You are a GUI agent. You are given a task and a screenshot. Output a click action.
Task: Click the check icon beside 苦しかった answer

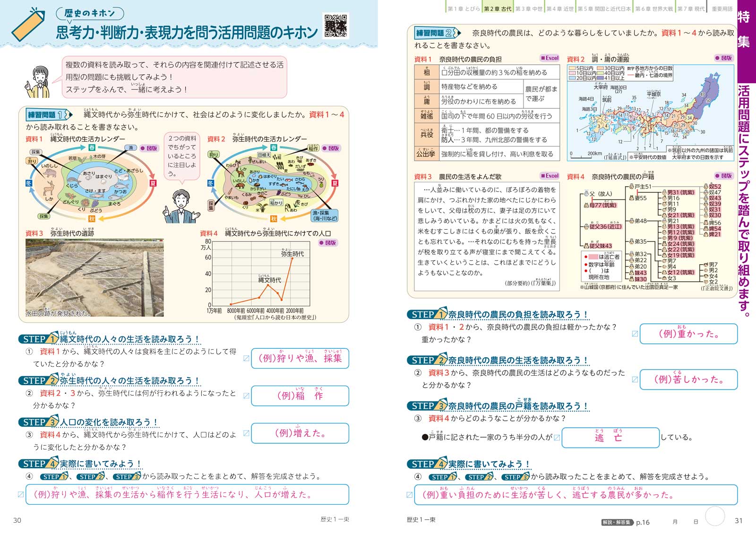click(x=635, y=379)
